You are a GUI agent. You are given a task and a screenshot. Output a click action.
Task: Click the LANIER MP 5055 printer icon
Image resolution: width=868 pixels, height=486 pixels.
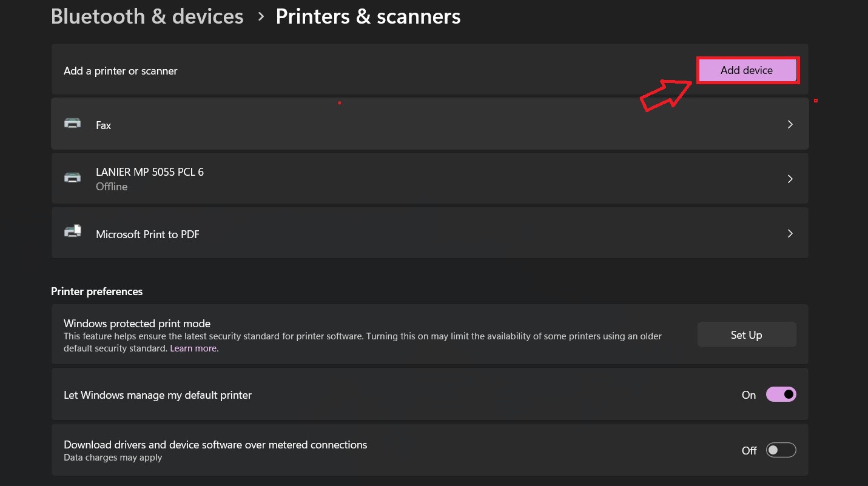click(73, 178)
